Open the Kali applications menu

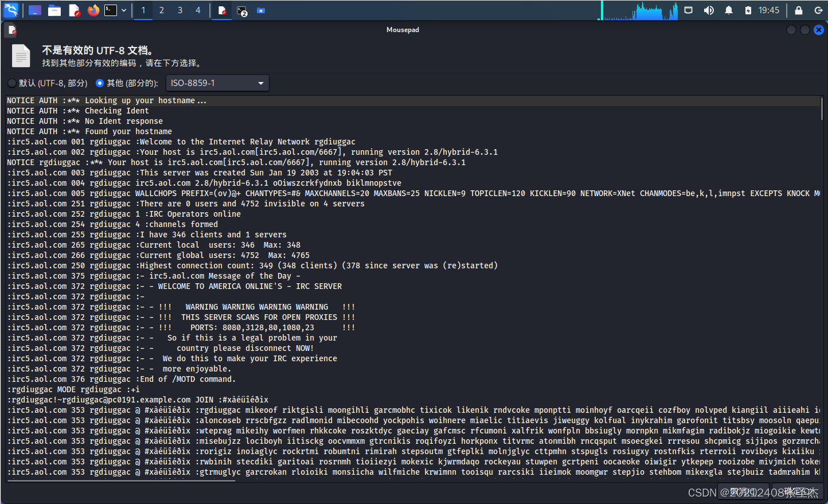tap(11, 10)
